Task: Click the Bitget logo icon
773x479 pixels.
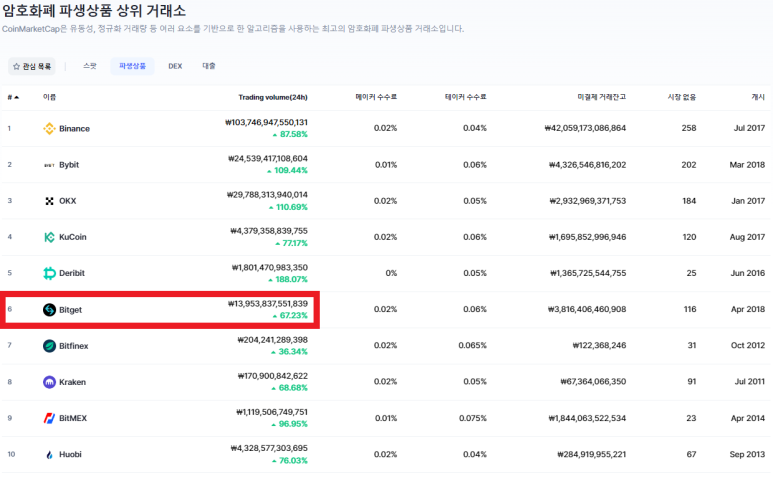Action: [49, 309]
